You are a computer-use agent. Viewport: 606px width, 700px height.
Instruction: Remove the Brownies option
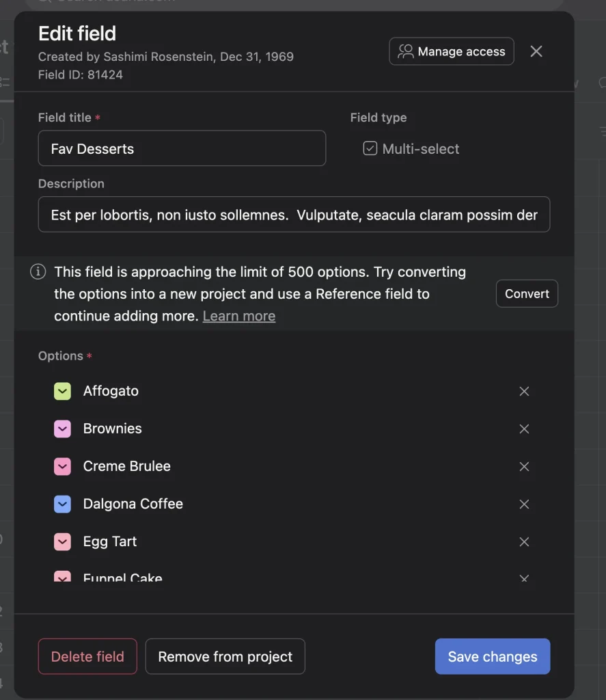coord(524,429)
